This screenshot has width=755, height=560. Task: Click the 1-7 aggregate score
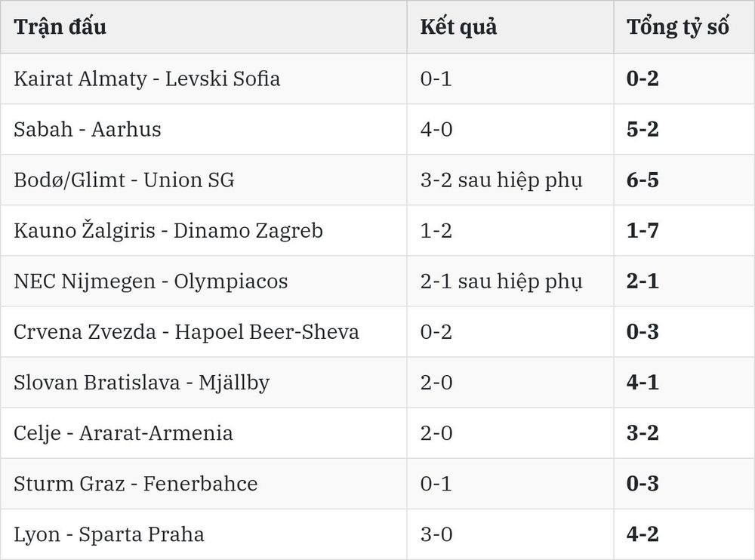[643, 231]
